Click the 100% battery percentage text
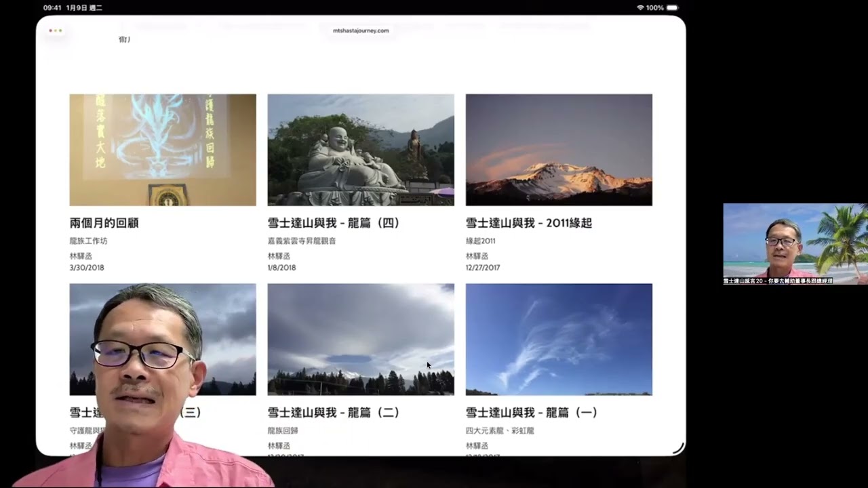The image size is (868, 488). (x=655, y=7)
